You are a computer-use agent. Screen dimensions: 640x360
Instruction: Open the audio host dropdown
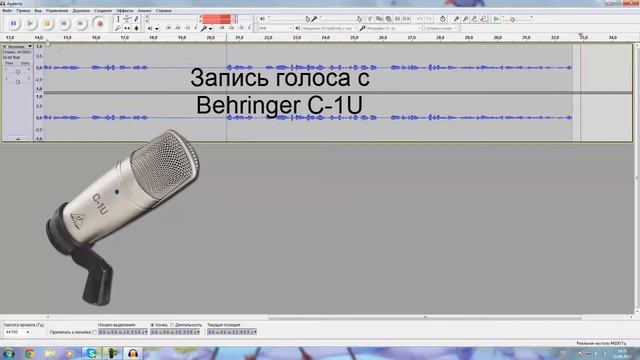pos(276,28)
